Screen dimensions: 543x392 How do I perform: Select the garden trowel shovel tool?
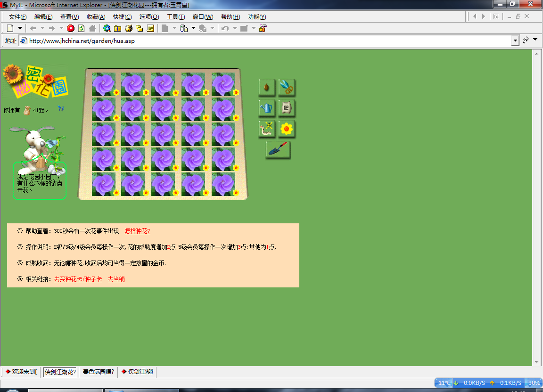[x=278, y=149]
